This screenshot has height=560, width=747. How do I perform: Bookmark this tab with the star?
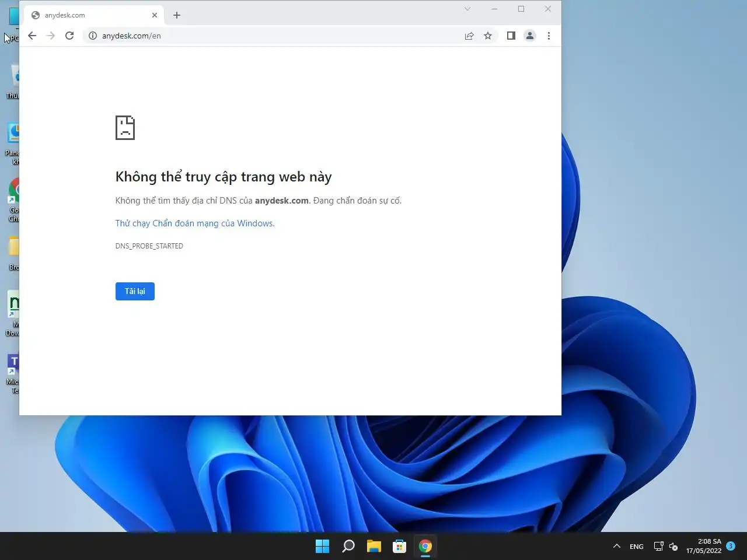click(488, 36)
